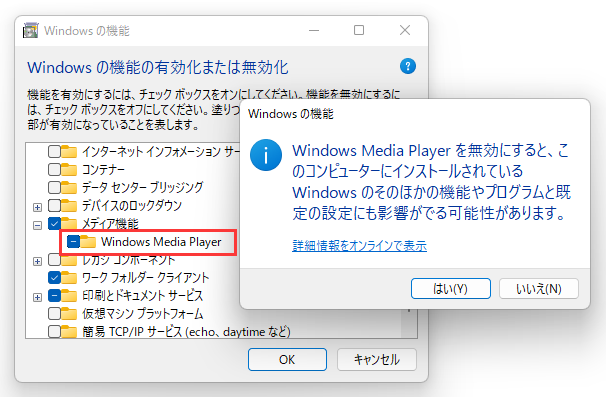
Task: Minimize the Windows の機能 window
Action: [314, 30]
